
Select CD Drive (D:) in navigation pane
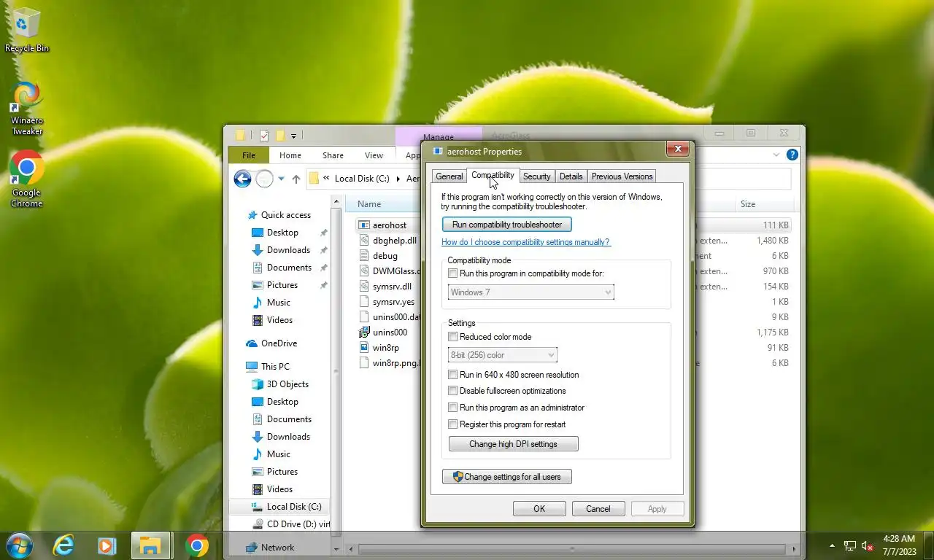298,524
